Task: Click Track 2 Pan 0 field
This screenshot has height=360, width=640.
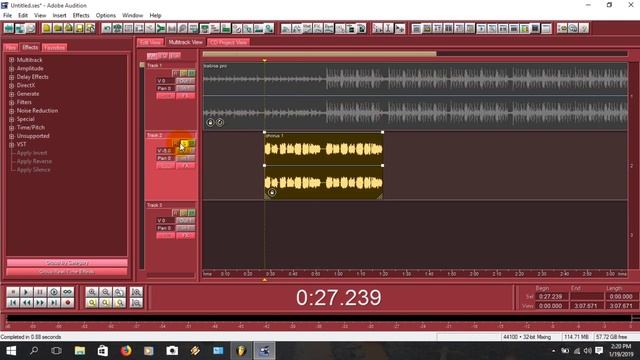Action: pos(165,158)
